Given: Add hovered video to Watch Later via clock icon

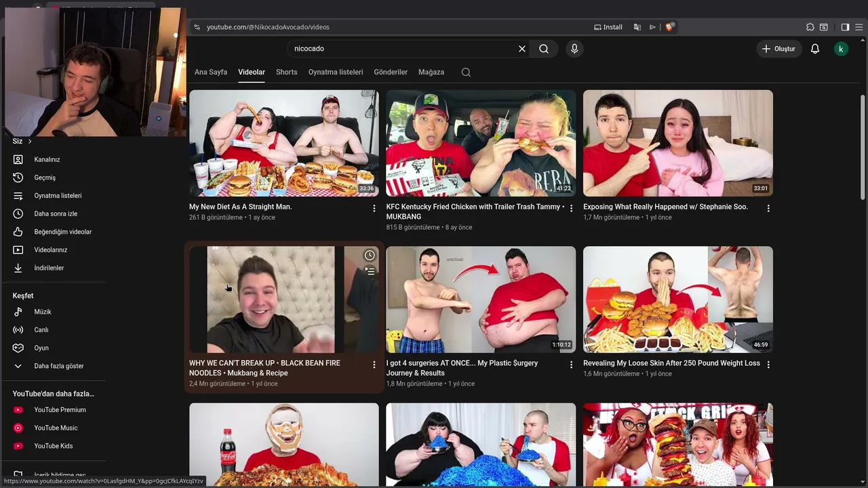Looking at the screenshot, I should coord(370,256).
